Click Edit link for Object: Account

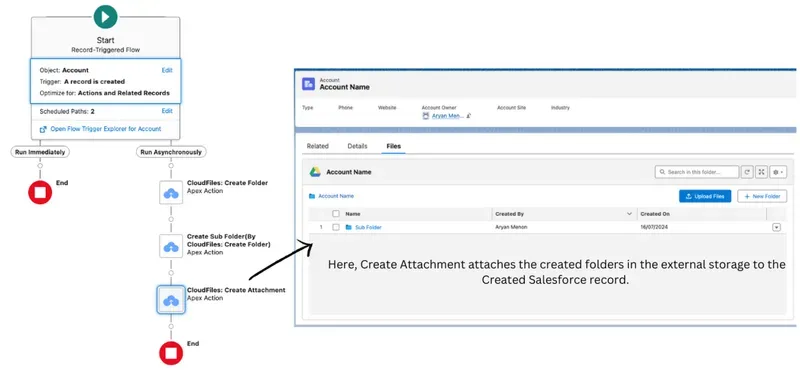pyautogui.click(x=167, y=70)
